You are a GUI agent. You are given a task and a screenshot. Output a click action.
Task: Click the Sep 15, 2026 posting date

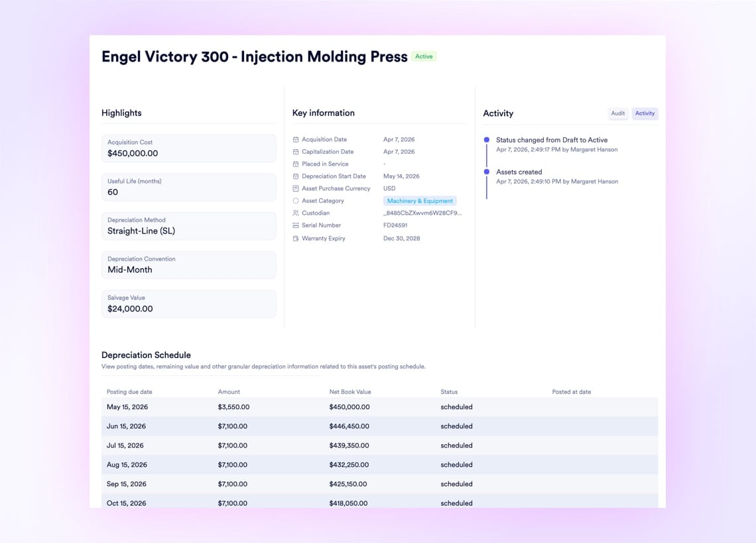[126, 484]
